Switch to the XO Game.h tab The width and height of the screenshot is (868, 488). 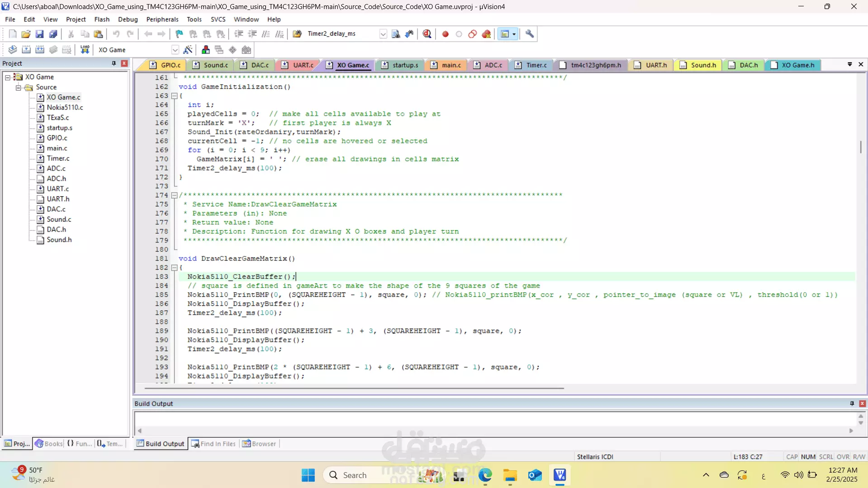[x=793, y=65]
